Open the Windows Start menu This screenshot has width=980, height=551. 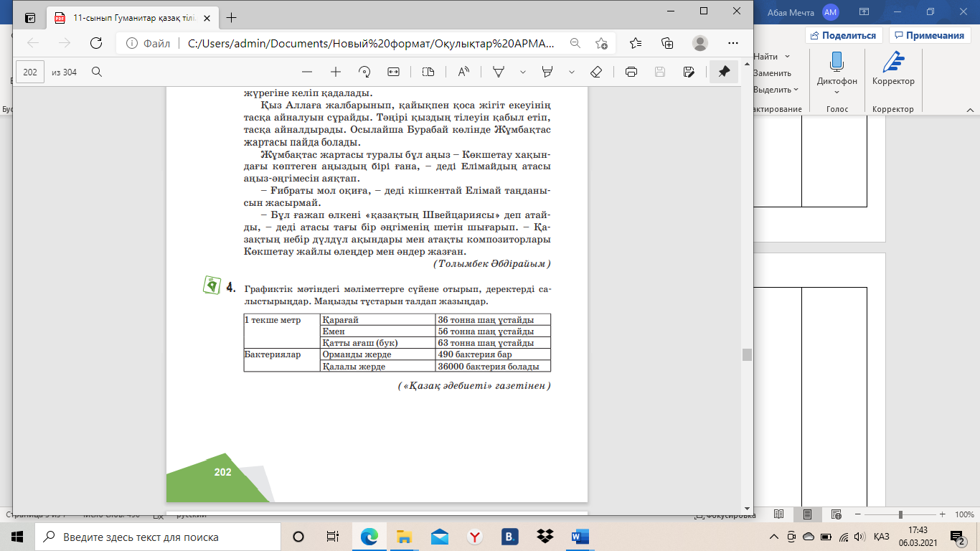tap(17, 537)
